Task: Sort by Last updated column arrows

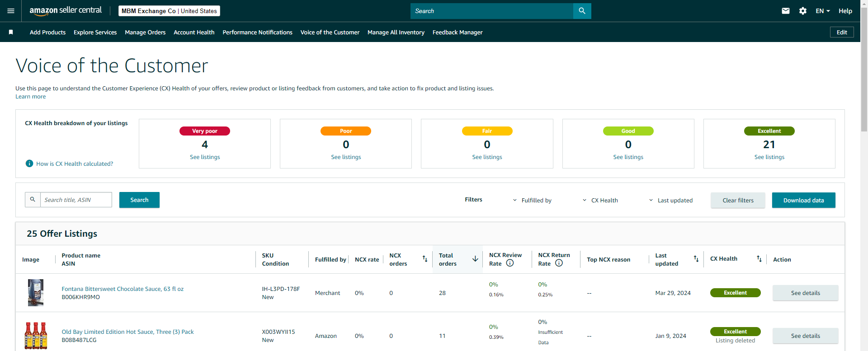Action: [696, 259]
